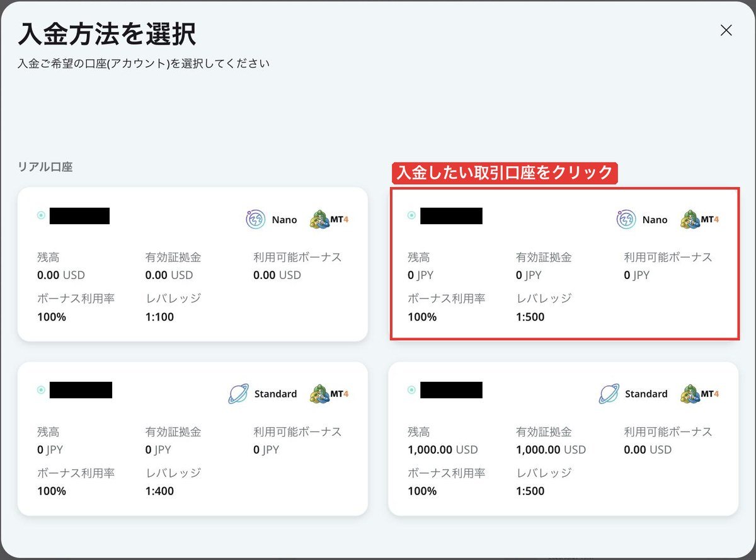
Task: Click the 100% bonus rate in the Nano JPY card
Action: coord(422,317)
